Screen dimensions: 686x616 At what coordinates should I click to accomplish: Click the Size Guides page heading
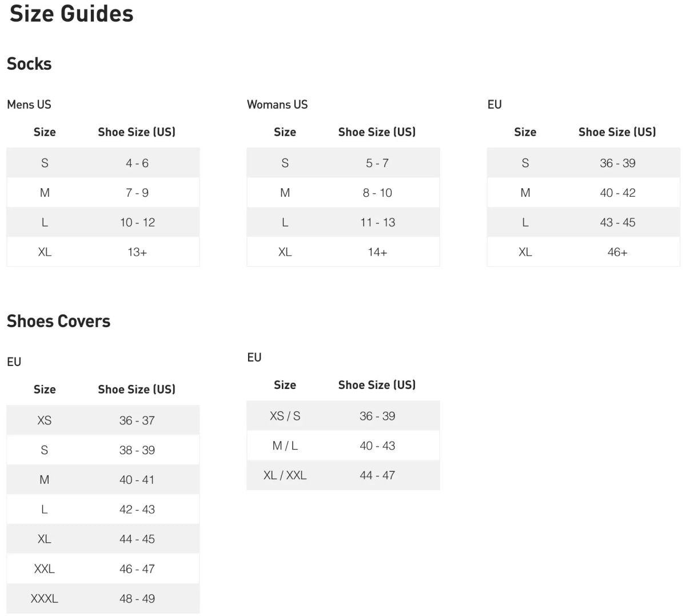point(71,14)
